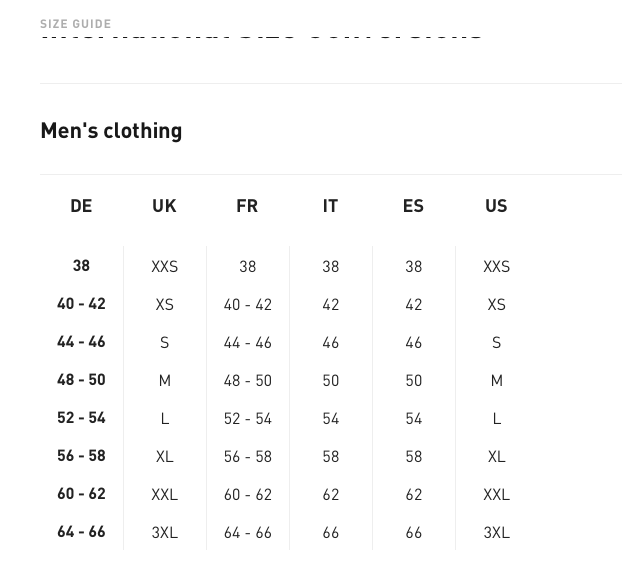
Task: Click the ES column header
Action: [413, 206]
